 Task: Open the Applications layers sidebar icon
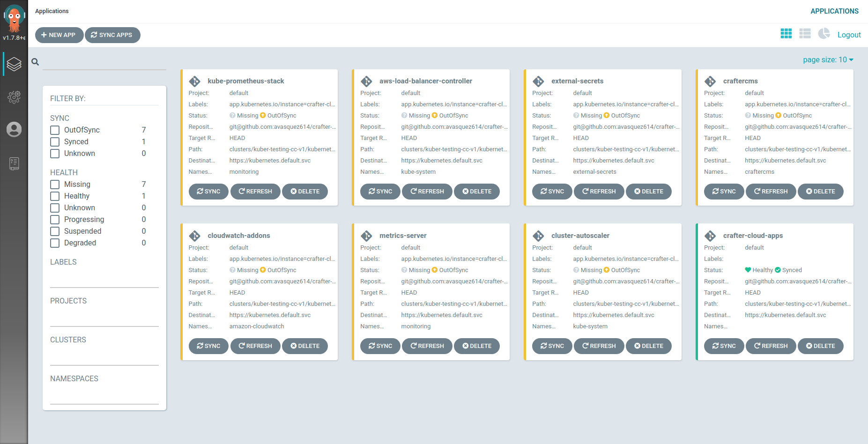click(x=14, y=64)
